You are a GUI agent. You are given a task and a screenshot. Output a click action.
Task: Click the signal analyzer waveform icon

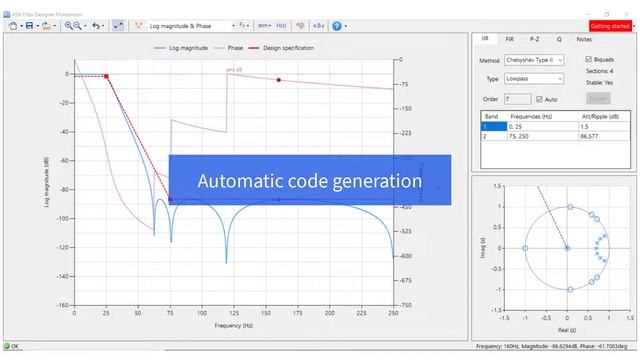[300, 26]
